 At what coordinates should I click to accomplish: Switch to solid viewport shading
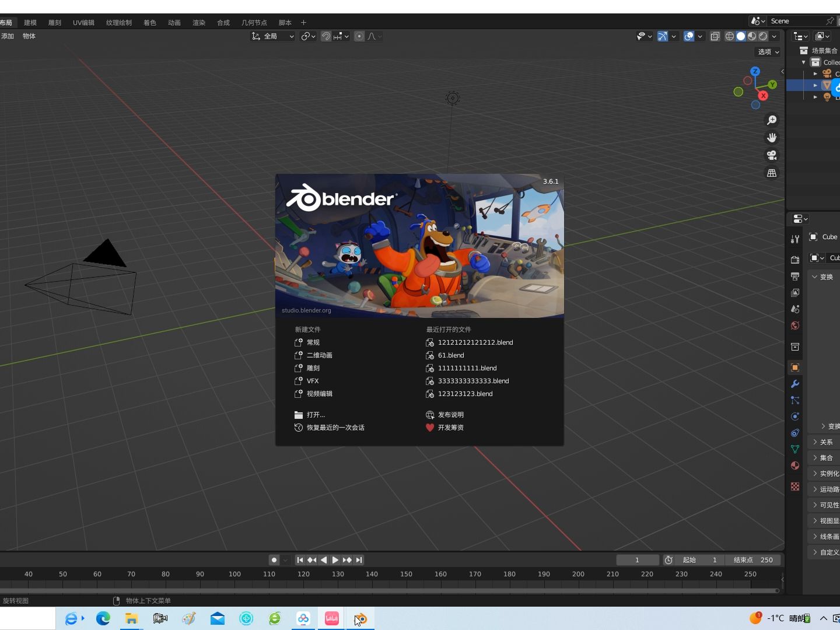click(741, 36)
